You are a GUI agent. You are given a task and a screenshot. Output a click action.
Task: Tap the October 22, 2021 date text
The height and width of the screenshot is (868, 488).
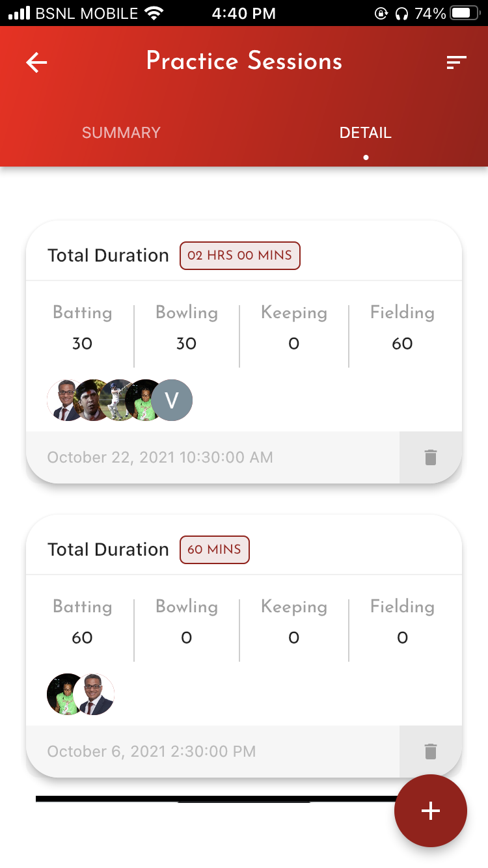160,457
